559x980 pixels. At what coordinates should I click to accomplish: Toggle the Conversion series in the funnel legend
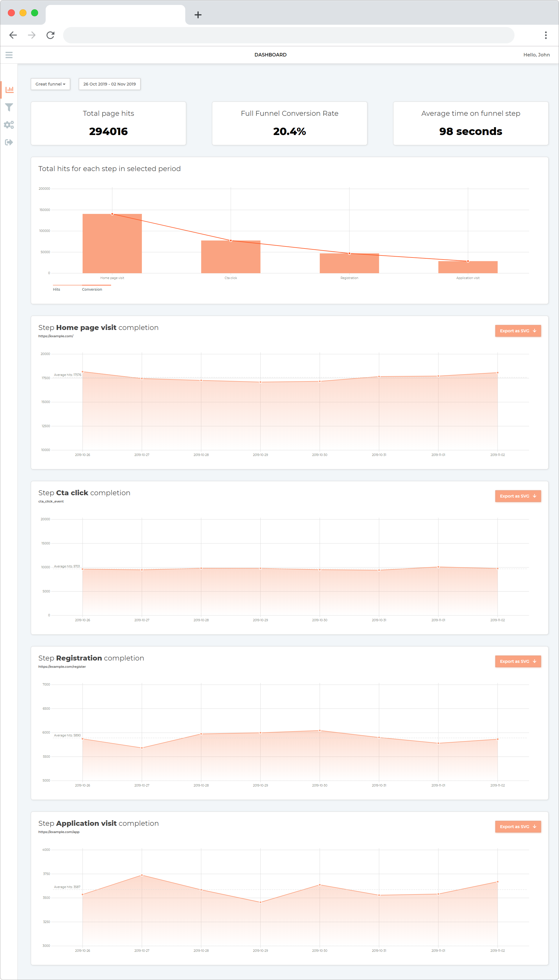[92, 289]
